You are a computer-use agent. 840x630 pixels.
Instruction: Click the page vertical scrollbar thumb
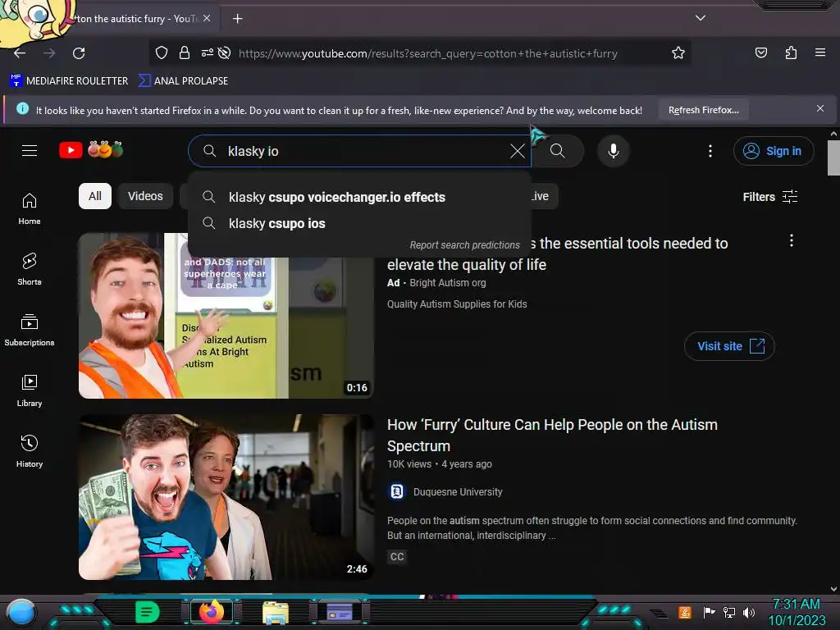[833, 157]
